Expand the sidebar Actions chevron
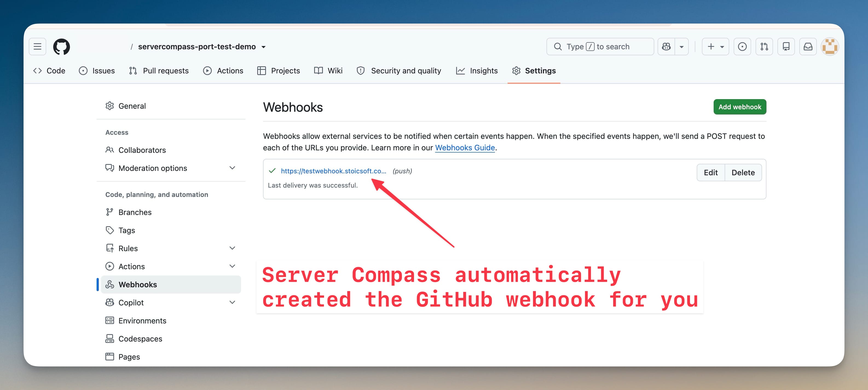The image size is (868, 390). (232, 266)
